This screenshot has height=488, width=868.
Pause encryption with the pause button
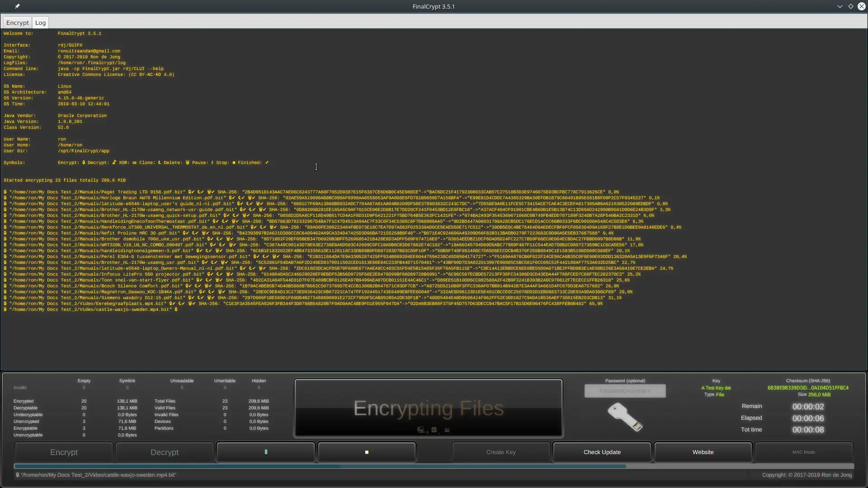pyautogui.click(x=266, y=452)
